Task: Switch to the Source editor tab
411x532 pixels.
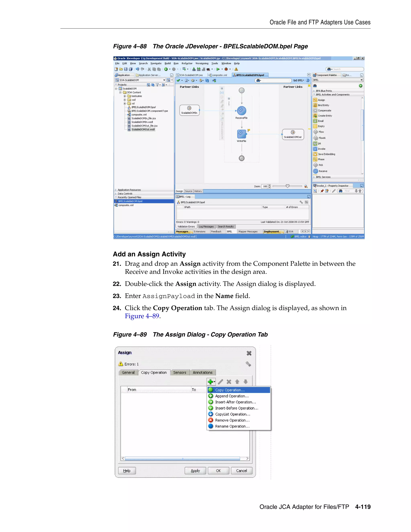Action: [189, 191]
